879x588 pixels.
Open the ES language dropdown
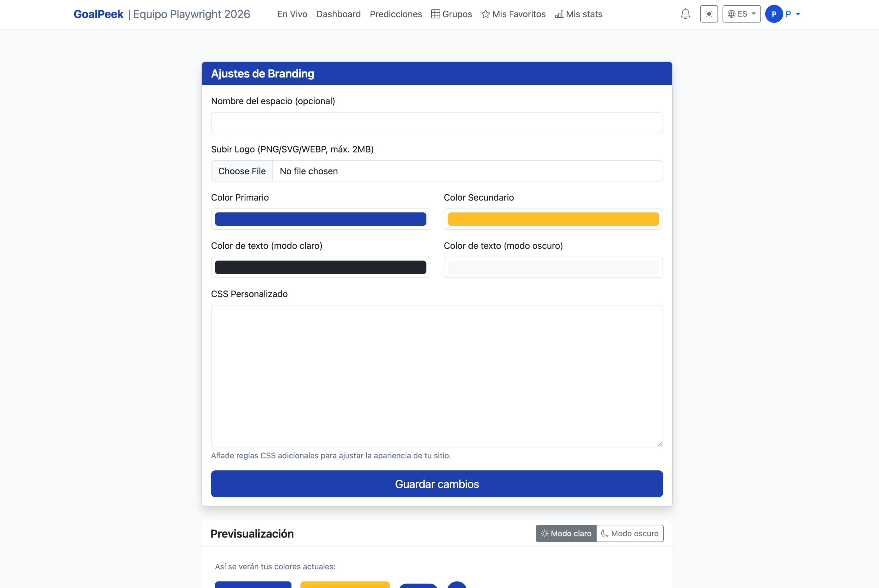741,14
